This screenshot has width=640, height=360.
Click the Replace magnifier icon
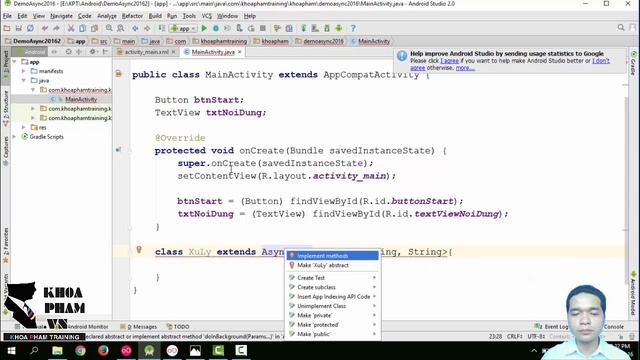coord(120,28)
